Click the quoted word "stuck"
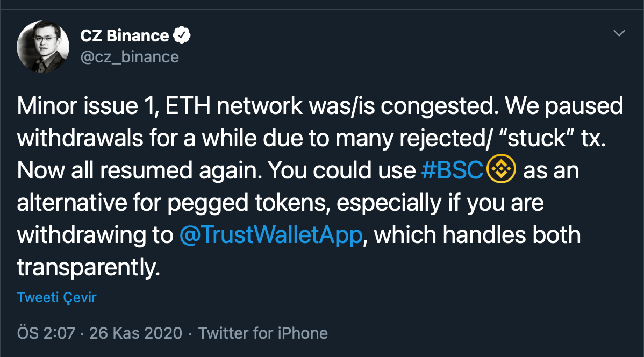Image resolution: width=644 pixels, height=357 pixels. [x=535, y=139]
